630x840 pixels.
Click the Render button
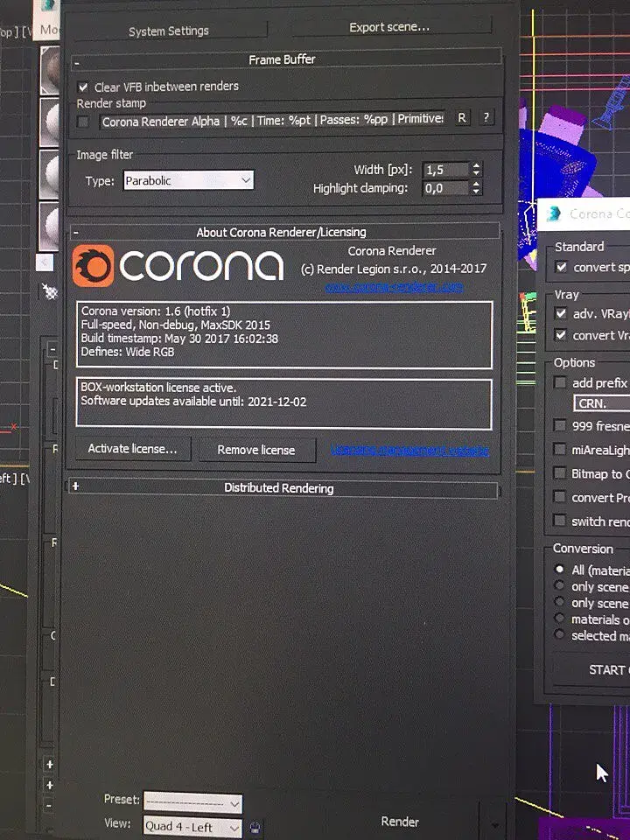400,822
